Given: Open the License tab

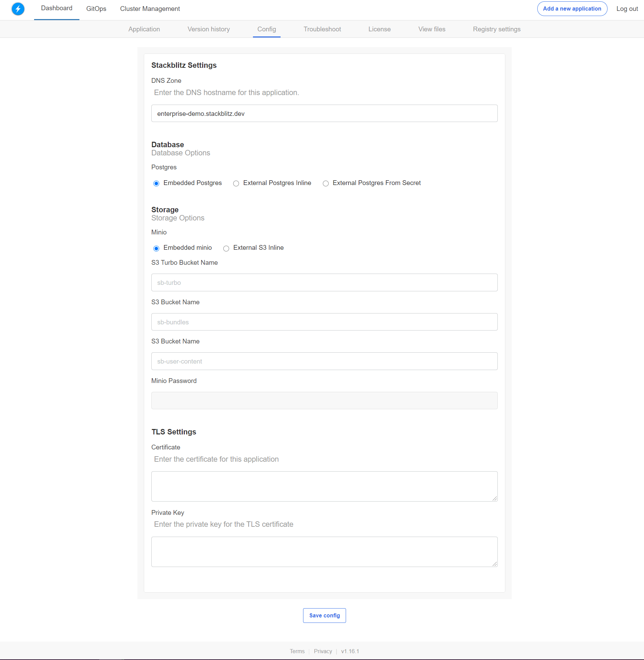Looking at the screenshot, I should [x=379, y=29].
